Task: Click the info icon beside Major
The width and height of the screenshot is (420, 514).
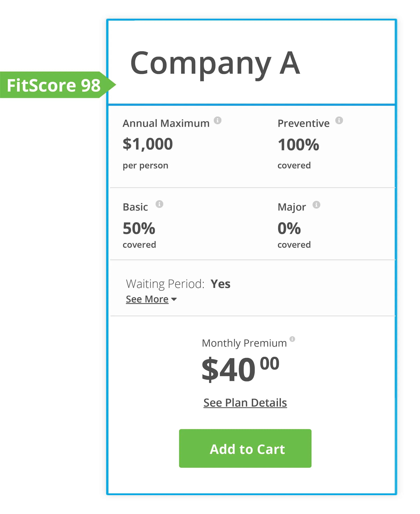Action: 316,205
